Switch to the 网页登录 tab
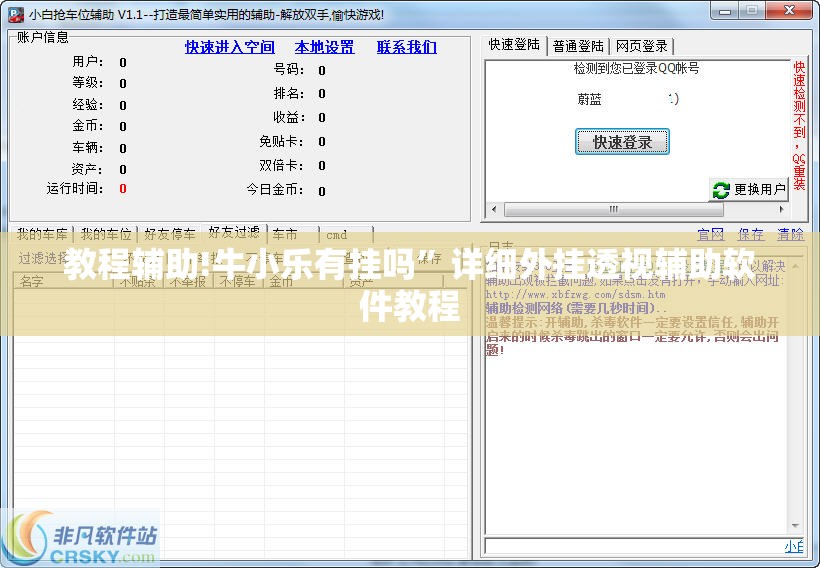This screenshot has height=568, width=820. pyautogui.click(x=642, y=47)
